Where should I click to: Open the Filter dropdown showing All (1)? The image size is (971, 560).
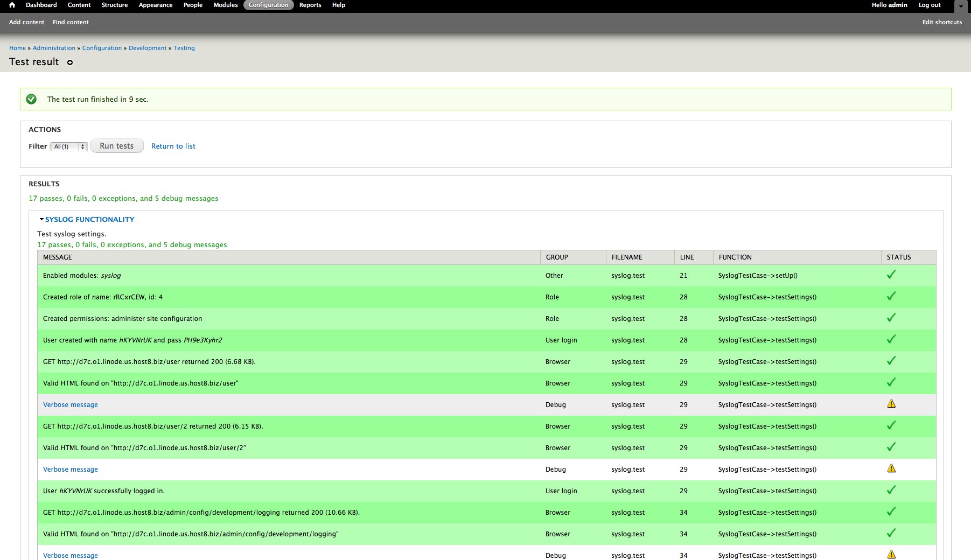click(68, 146)
